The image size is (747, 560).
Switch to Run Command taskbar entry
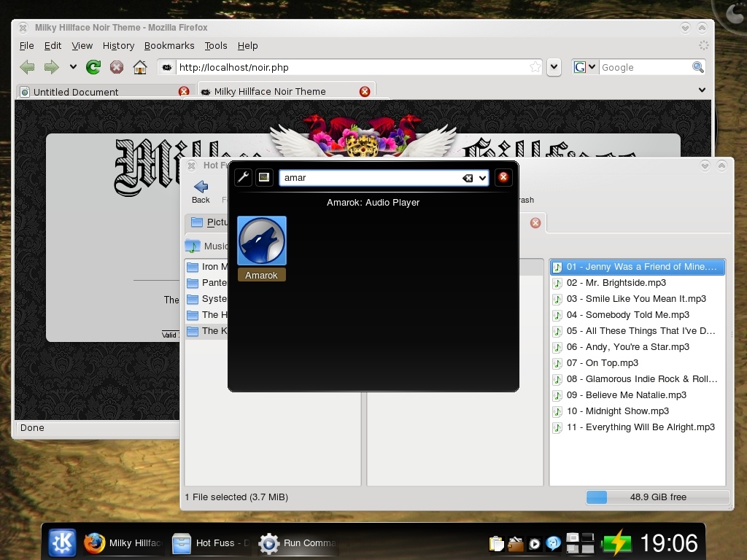[x=298, y=542]
